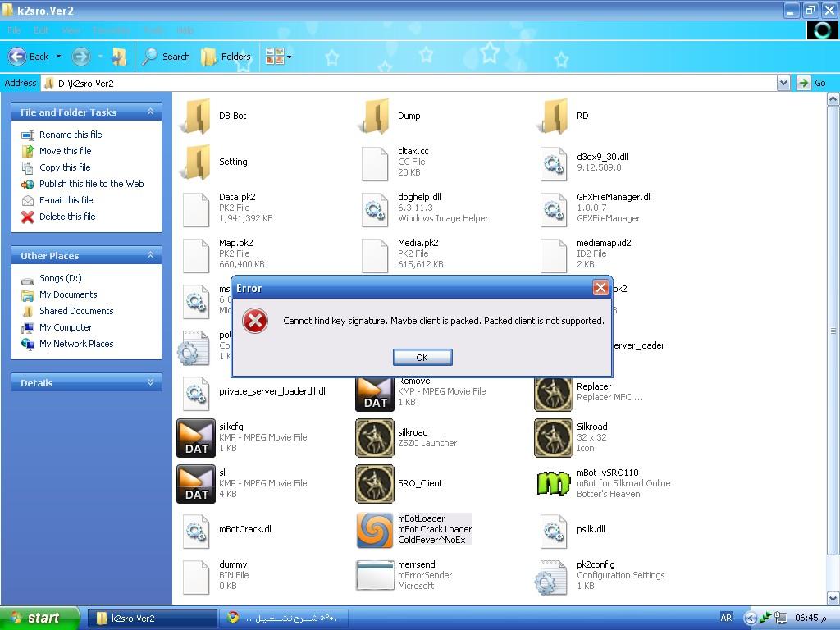
Task: Click the Delete this file link
Action: pos(67,217)
